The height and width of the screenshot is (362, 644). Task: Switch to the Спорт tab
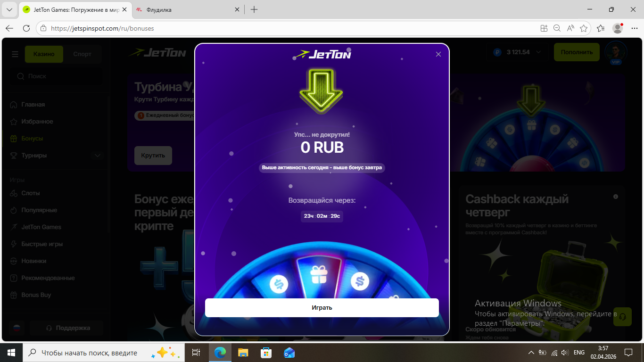click(x=83, y=54)
